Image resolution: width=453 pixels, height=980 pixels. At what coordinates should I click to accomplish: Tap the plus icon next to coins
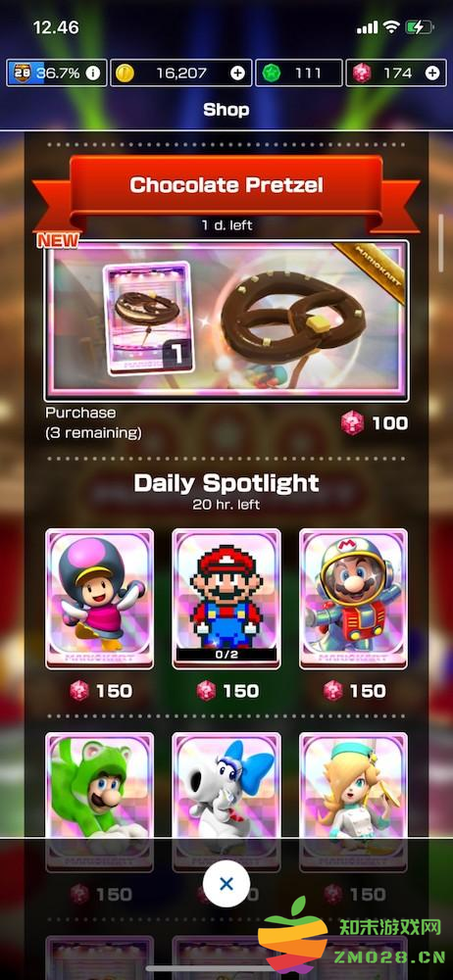tap(237, 73)
